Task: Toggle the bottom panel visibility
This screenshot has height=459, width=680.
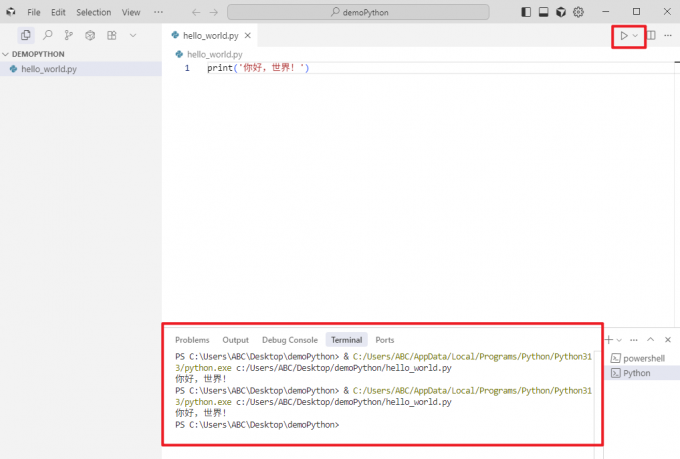Action: [x=544, y=12]
